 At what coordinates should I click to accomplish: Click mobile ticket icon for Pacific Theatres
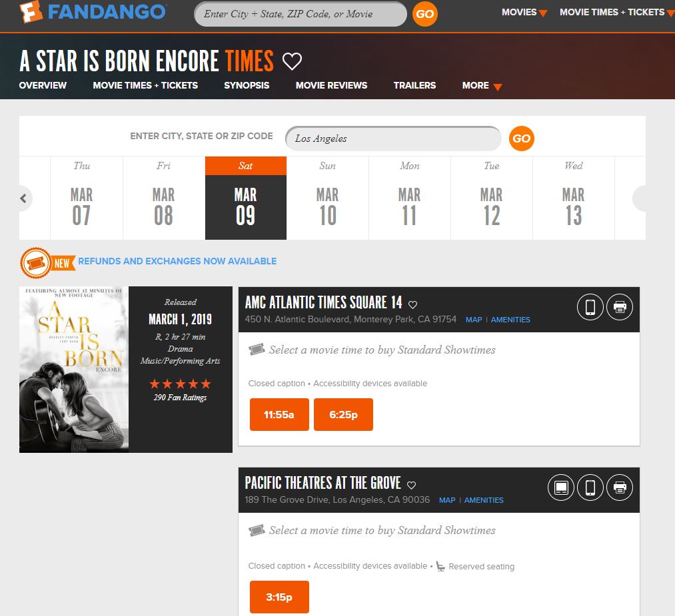(x=590, y=487)
